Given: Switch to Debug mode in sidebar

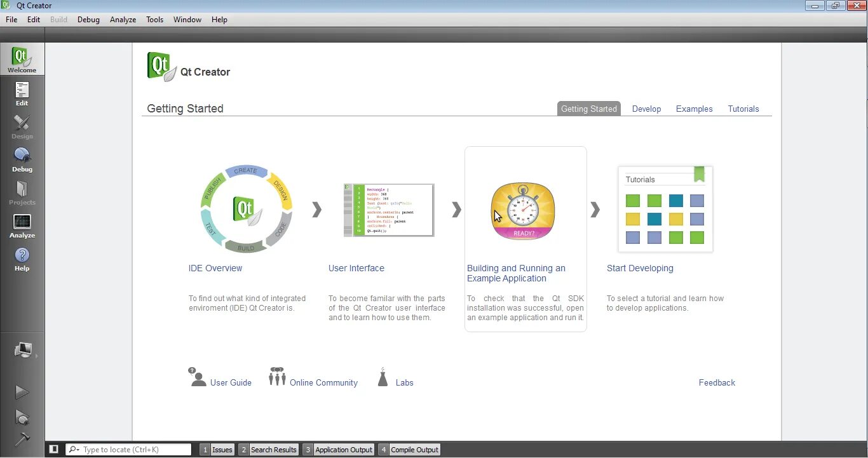Looking at the screenshot, I should [x=22, y=159].
